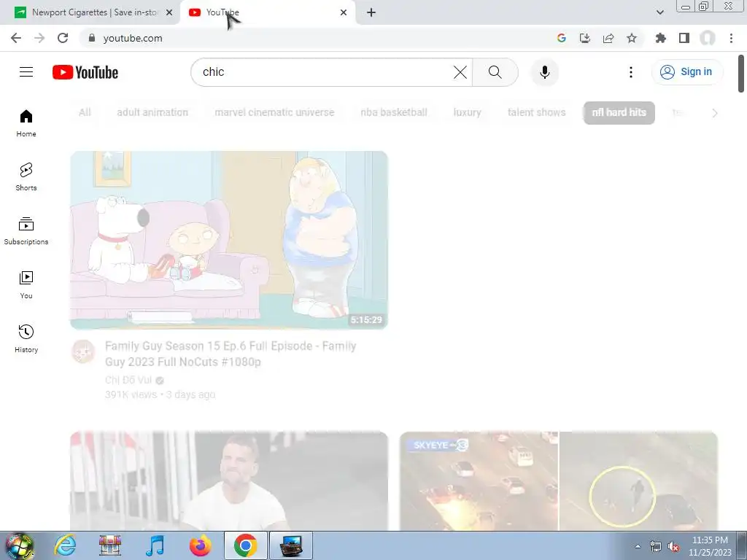Click the install app icon

pos(584,38)
